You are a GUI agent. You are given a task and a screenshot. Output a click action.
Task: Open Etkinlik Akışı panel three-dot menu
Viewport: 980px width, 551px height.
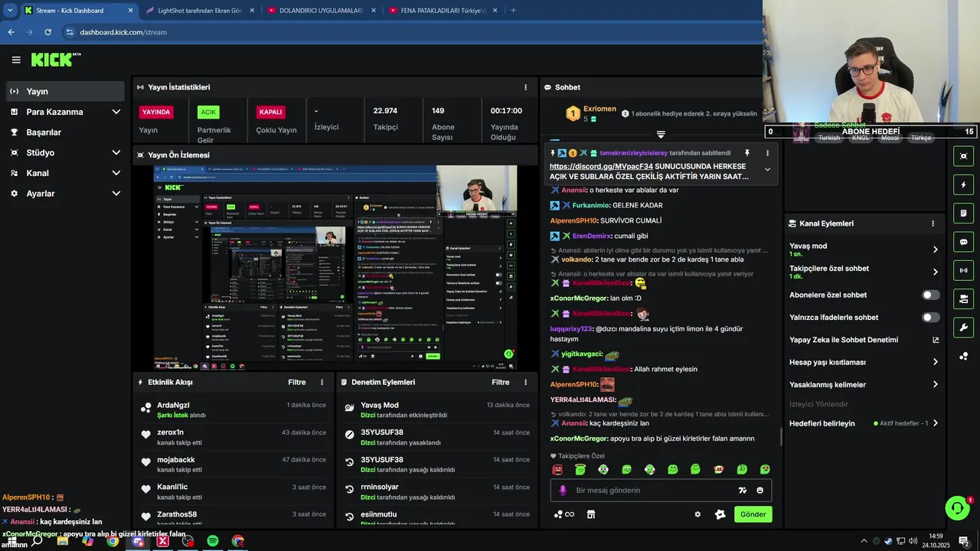pos(322,382)
